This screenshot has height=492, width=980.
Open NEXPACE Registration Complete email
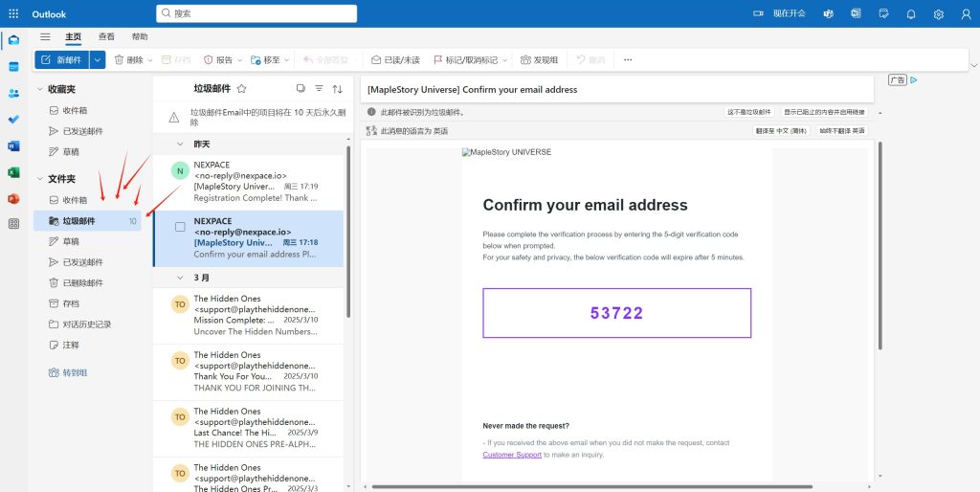(x=248, y=182)
